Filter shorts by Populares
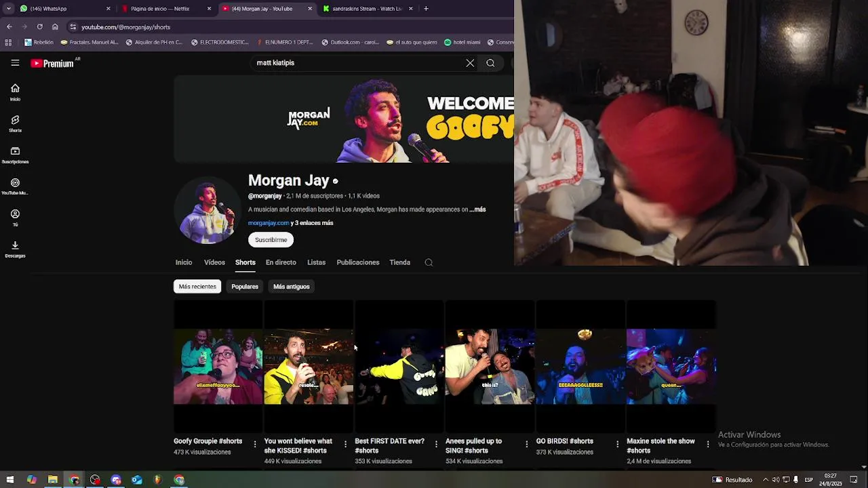 coord(245,287)
